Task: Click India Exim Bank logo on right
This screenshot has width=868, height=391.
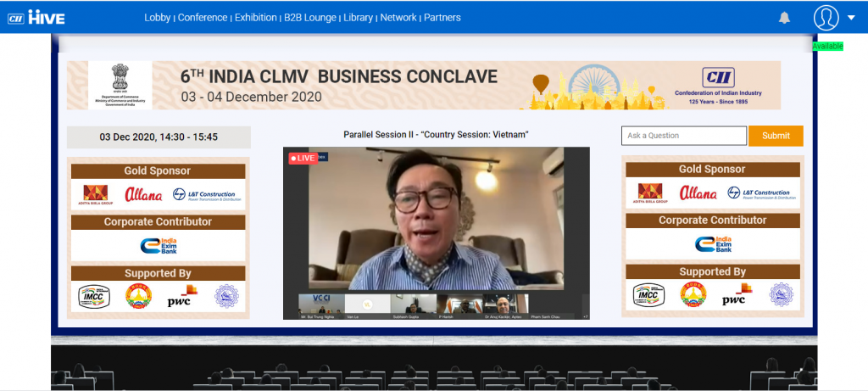Action: point(713,244)
